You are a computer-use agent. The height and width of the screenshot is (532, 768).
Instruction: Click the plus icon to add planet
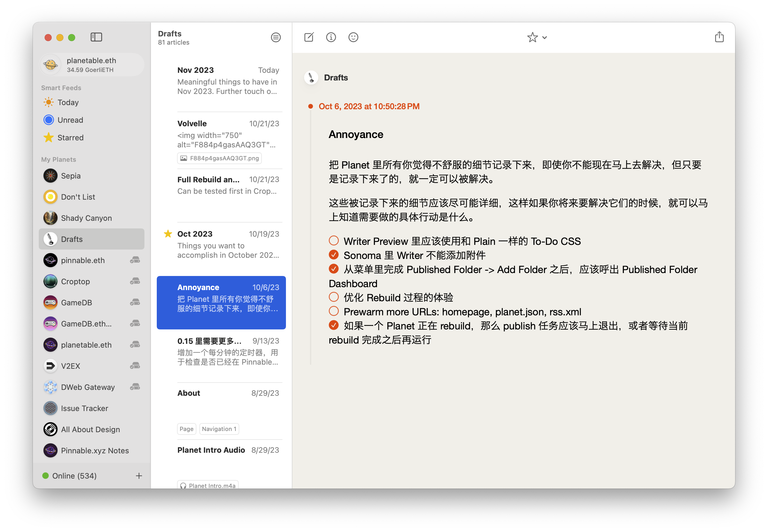coord(139,476)
